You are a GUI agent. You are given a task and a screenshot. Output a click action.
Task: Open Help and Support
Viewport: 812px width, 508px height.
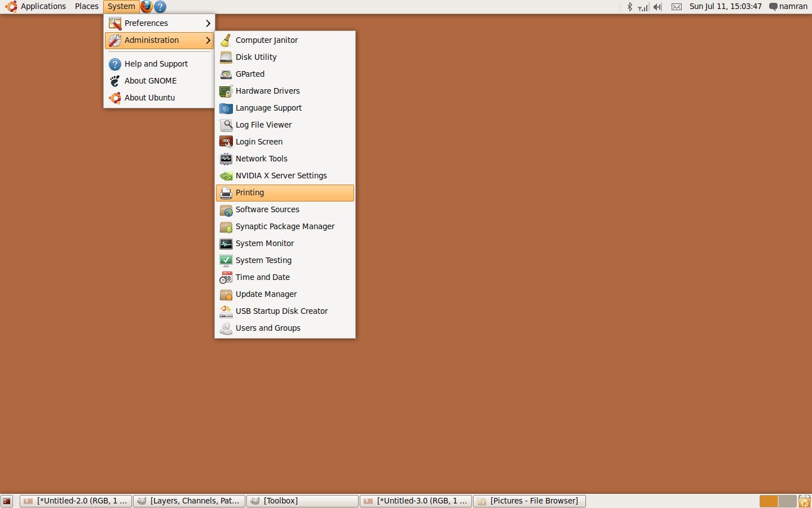pyautogui.click(x=156, y=64)
